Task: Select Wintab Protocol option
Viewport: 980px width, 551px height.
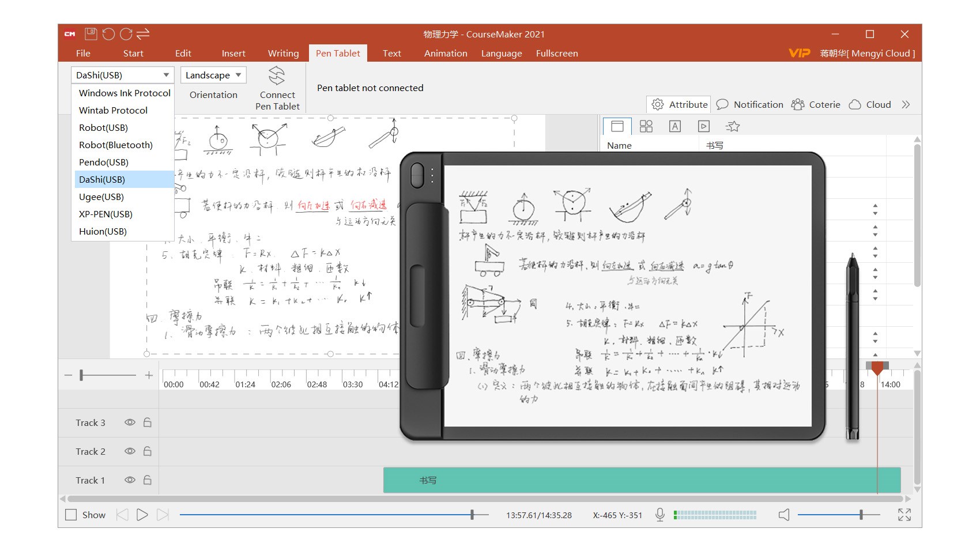Action: (x=125, y=110)
